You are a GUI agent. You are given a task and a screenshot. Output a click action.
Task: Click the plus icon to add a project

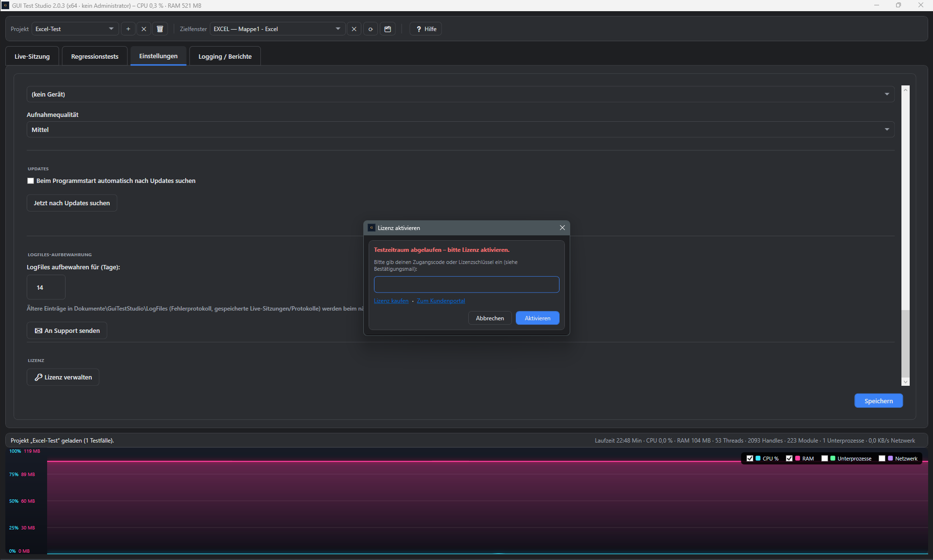128,29
